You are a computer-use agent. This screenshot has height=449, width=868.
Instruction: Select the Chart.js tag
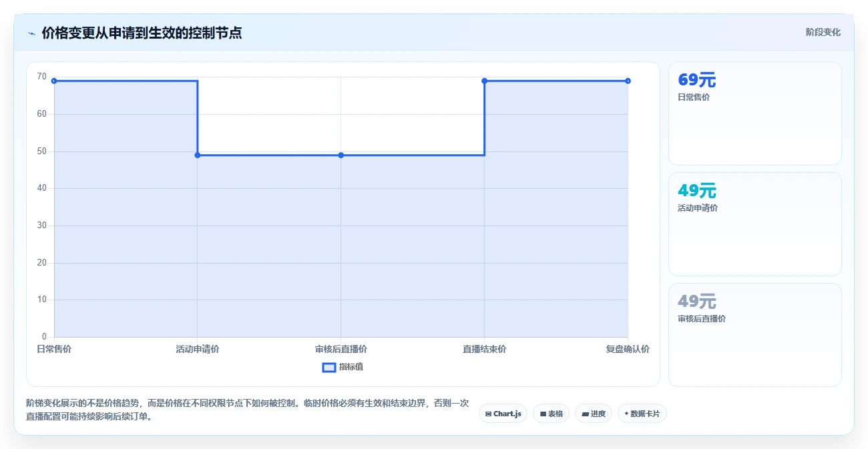click(503, 414)
